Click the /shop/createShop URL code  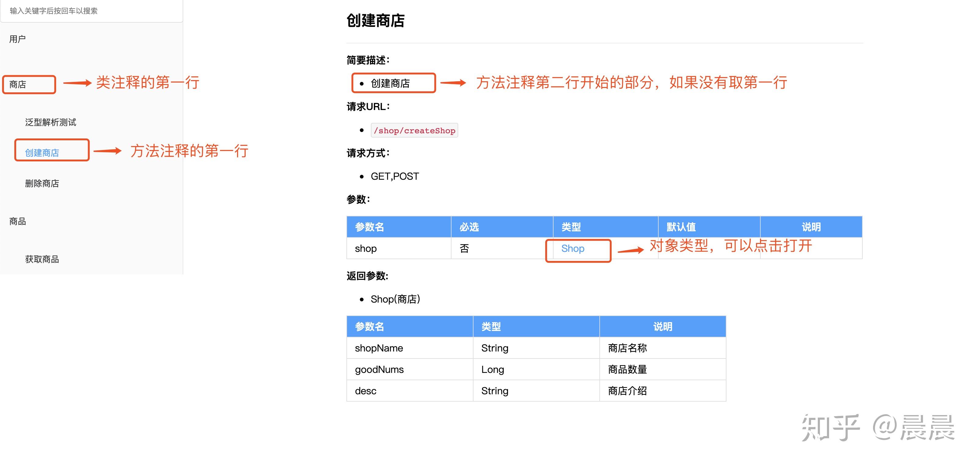[414, 131]
